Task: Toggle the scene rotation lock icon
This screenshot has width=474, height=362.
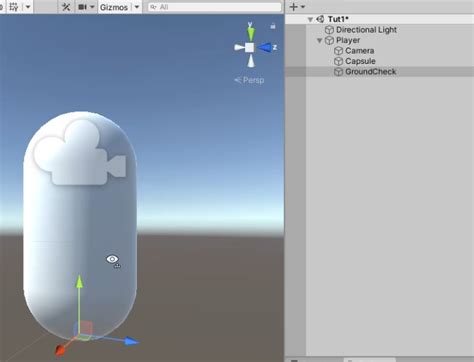Action: (x=273, y=26)
